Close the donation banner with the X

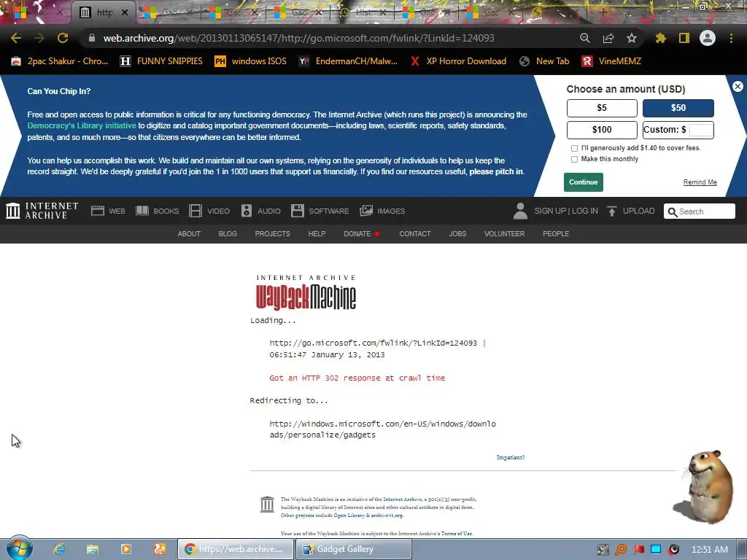click(x=738, y=86)
